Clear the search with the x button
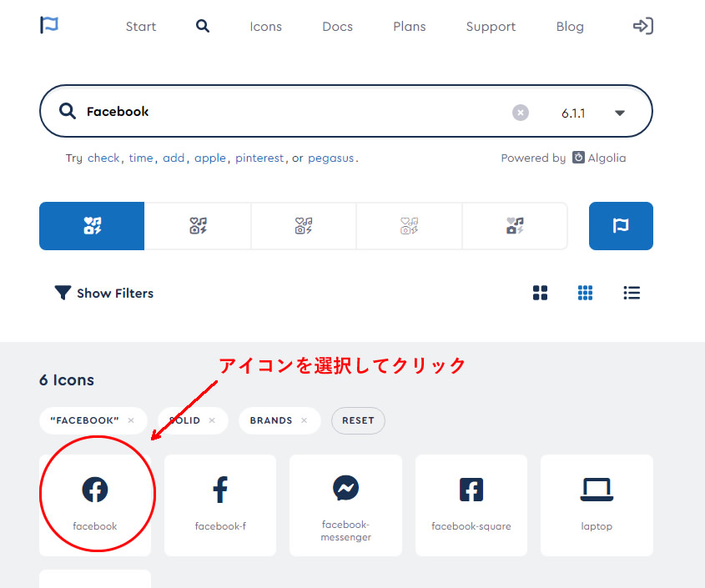705x588 pixels. click(x=521, y=113)
